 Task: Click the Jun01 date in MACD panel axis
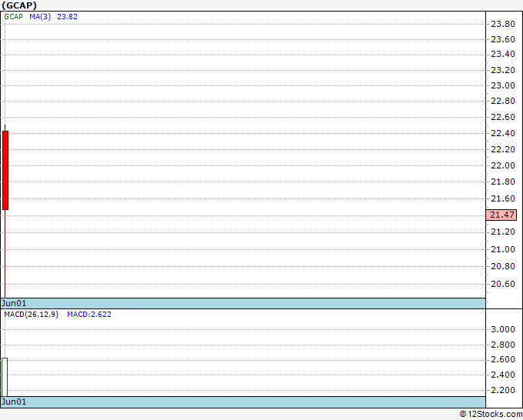click(14, 402)
